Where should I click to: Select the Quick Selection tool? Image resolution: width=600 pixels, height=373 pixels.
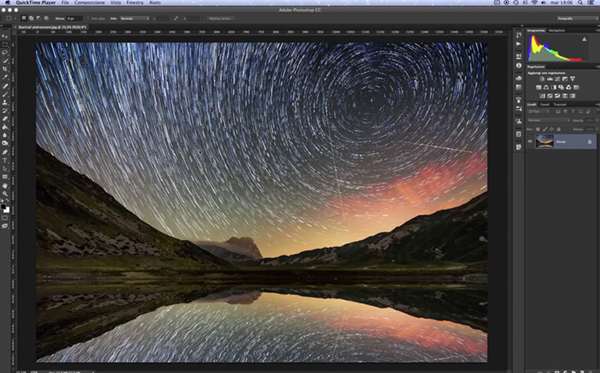tap(5, 61)
